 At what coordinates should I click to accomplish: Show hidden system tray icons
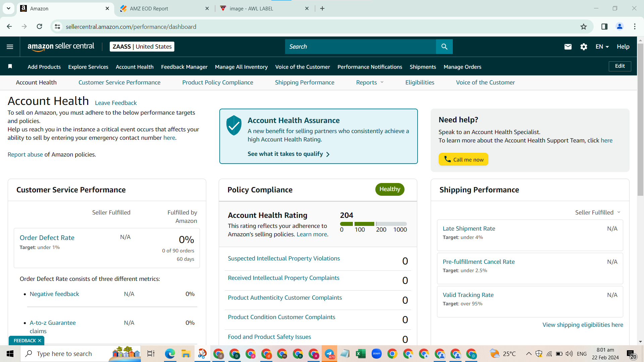(x=529, y=354)
